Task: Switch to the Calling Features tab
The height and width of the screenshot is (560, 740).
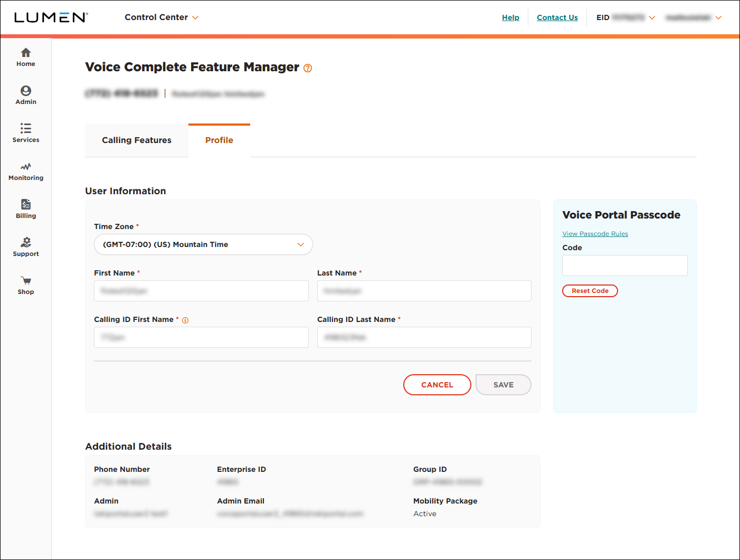Action: pos(136,140)
